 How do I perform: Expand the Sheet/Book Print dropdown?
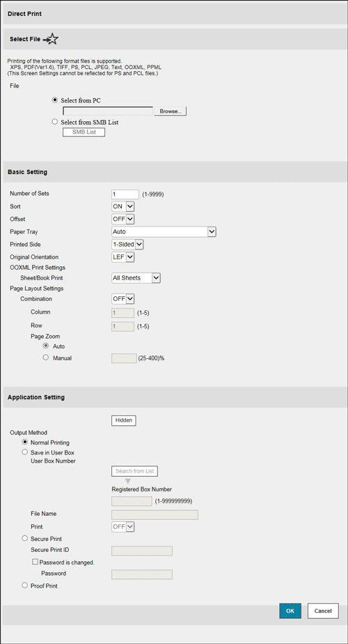[x=136, y=278]
